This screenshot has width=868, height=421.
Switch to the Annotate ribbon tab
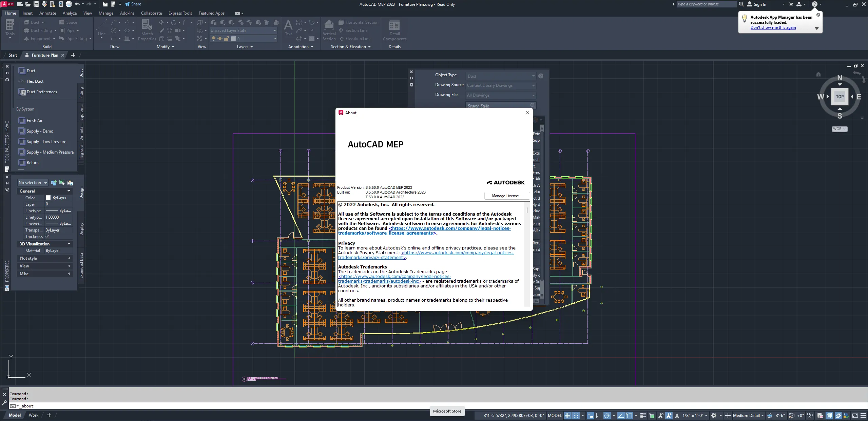click(x=47, y=13)
